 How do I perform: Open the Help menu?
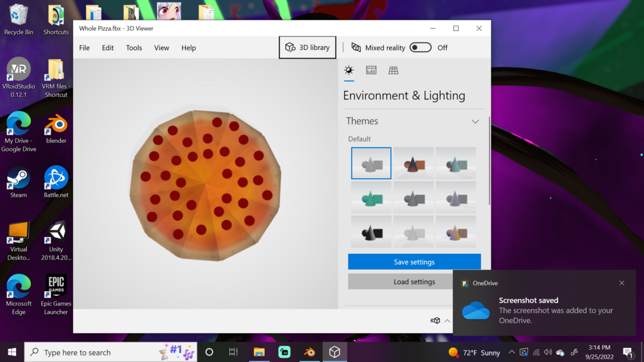pos(188,47)
